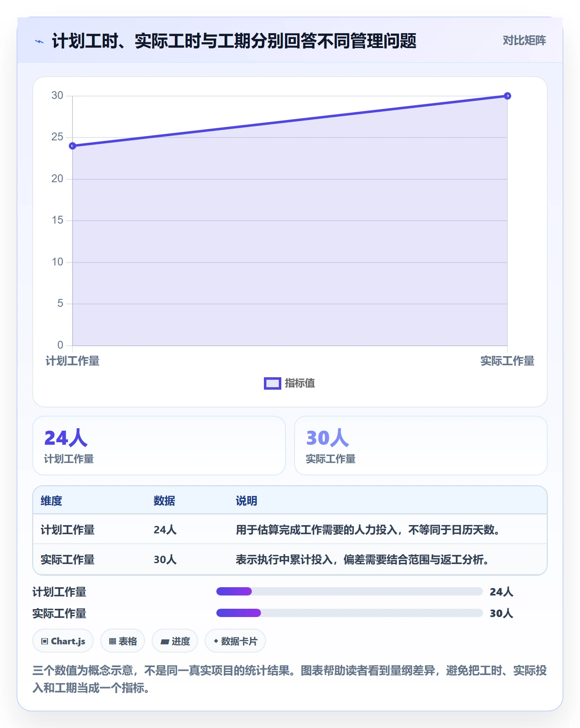Click the 数据 table column header
This screenshot has width=580, height=728.
164,501
